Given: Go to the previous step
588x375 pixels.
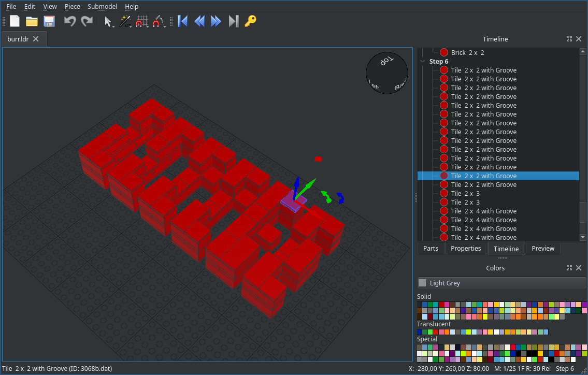Looking at the screenshot, I should click(199, 21).
